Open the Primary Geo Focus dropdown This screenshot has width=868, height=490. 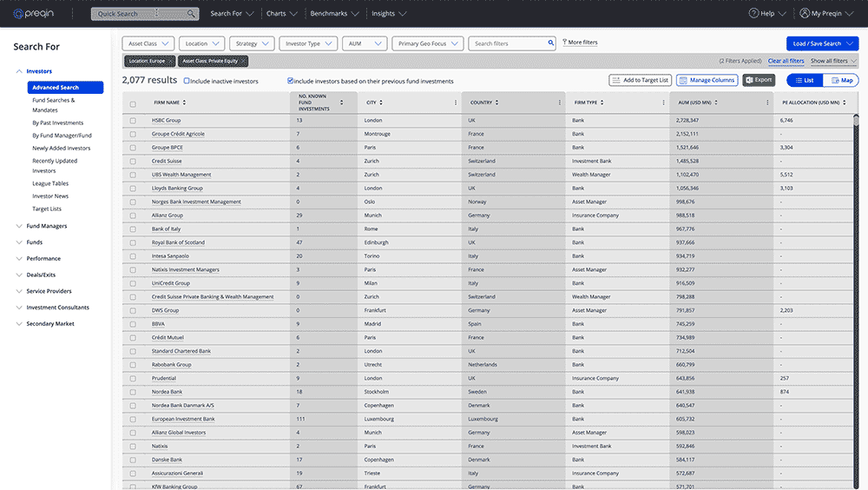click(x=427, y=43)
